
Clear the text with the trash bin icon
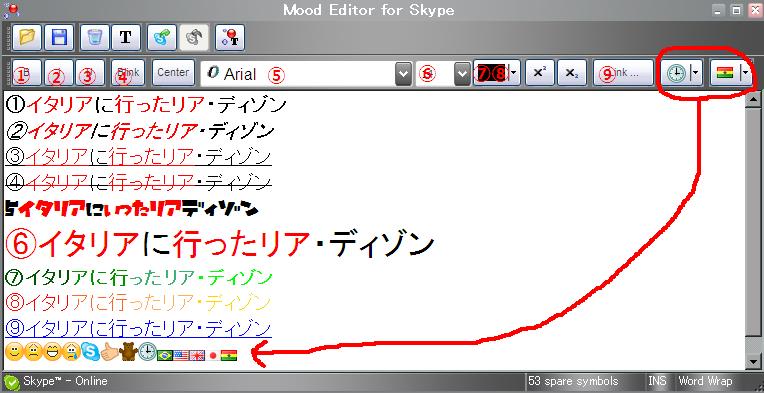94,37
